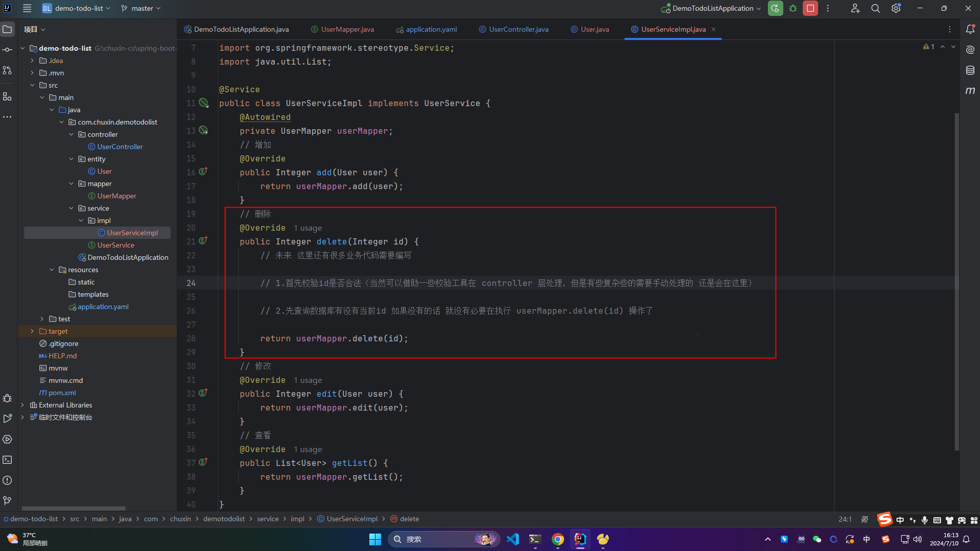980x551 pixels.
Task: Stop the running application
Action: 810,8
